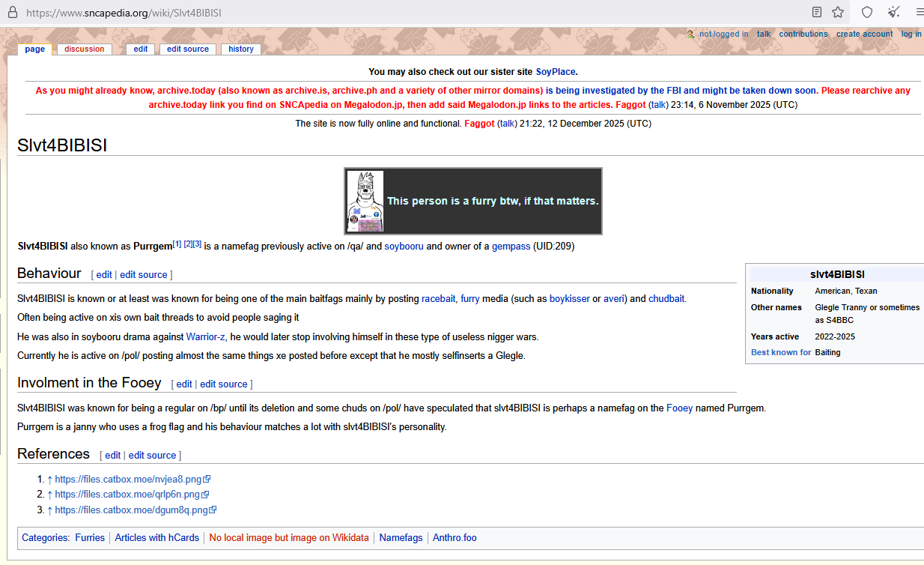Open the history tab
The width and height of the screenshot is (924, 565).
point(240,49)
